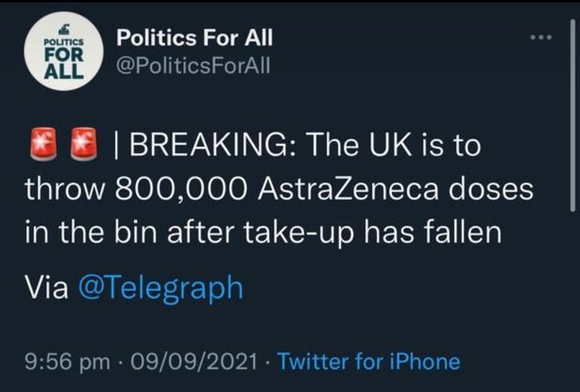This screenshot has width=580, height=392.
Task: Click the 09/09/2021 date
Action: click(x=192, y=361)
